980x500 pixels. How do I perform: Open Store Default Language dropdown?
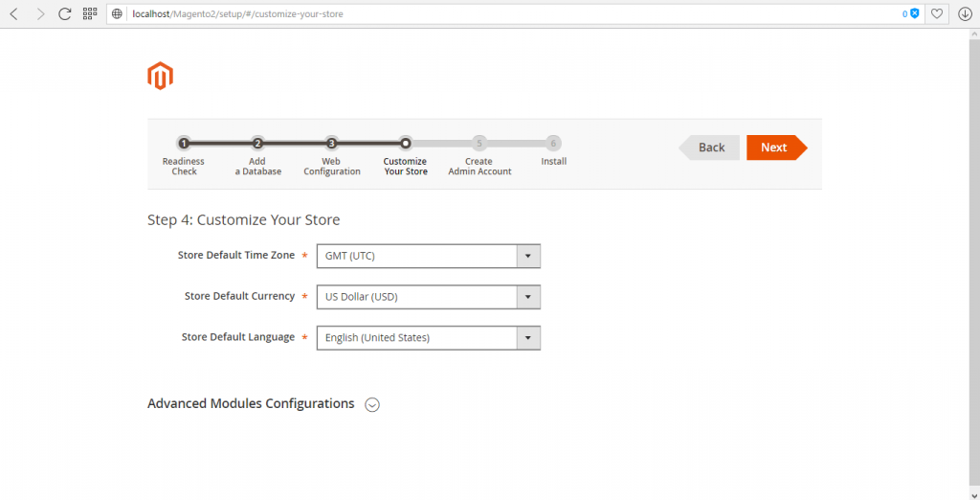(x=428, y=338)
